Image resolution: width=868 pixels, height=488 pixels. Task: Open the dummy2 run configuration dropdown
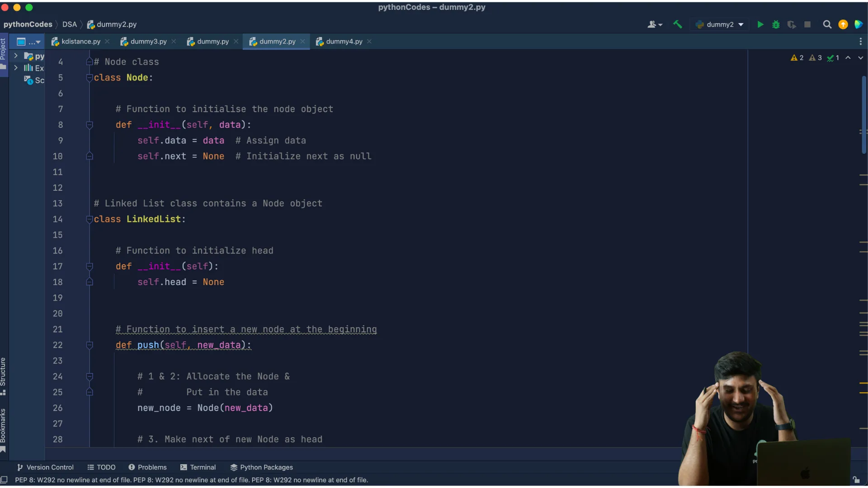[x=720, y=24]
